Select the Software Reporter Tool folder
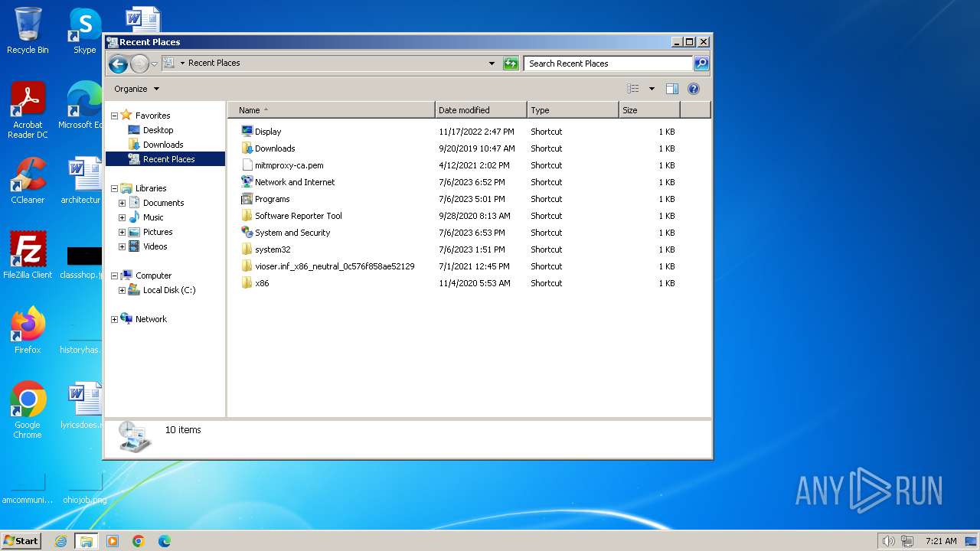This screenshot has width=980, height=551. point(298,216)
